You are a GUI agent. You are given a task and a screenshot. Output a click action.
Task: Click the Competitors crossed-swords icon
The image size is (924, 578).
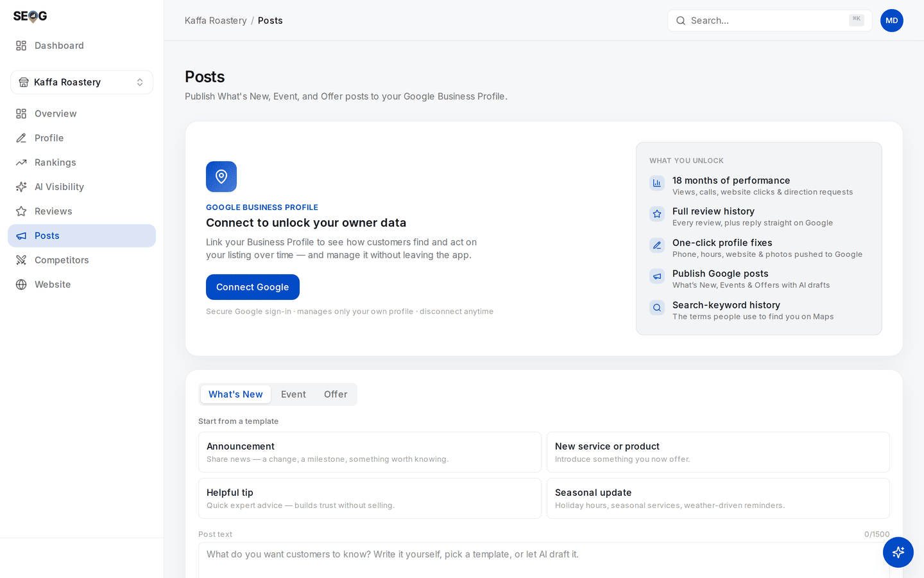click(x=21, y=260)
